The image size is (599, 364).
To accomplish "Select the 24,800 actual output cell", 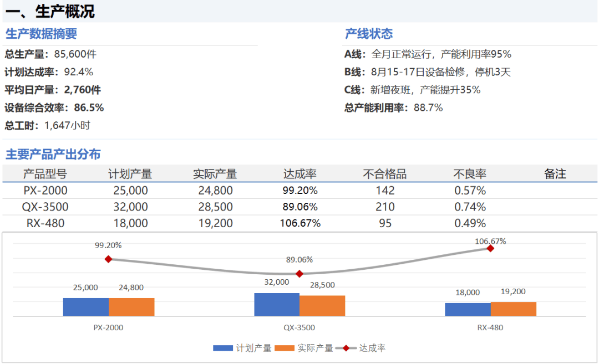I will click(215, 191).
